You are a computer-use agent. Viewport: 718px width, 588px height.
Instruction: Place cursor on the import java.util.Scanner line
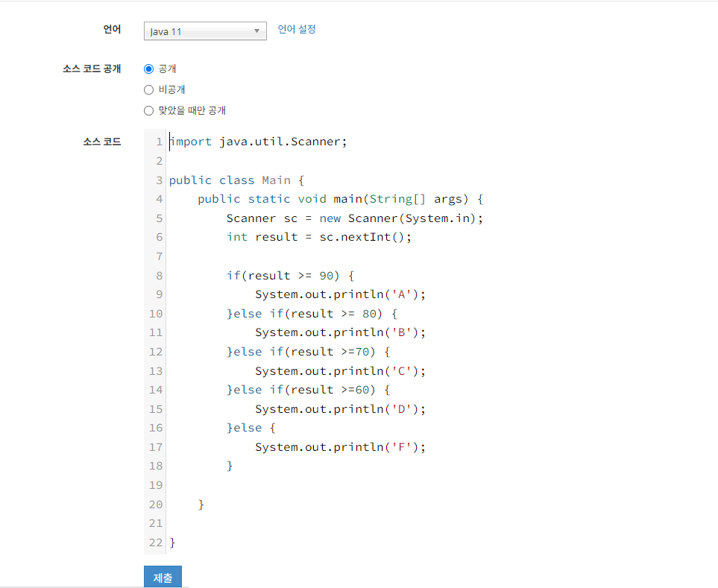tap(258, 142)
